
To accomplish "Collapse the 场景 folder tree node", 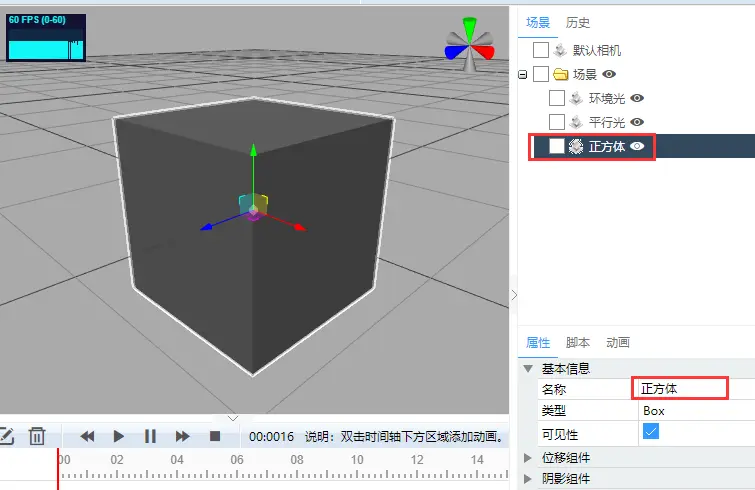I will (523, 75).
